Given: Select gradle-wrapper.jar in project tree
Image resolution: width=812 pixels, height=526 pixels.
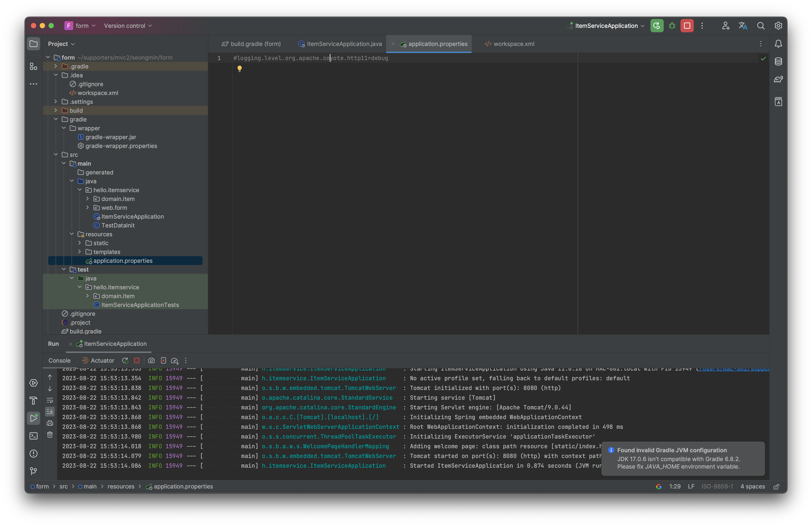Looking at the screenshot, I should pyautogui.click(x=111, y=137).
